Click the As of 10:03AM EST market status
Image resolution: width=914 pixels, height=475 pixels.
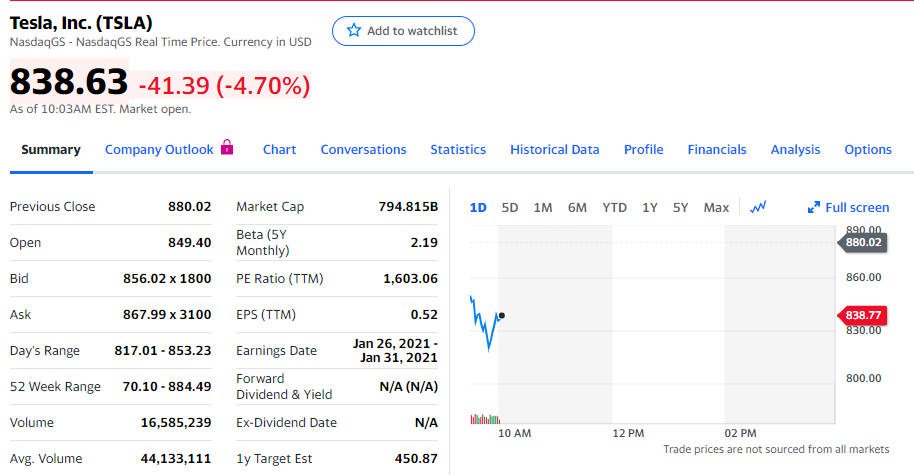(x=100, y=109)
